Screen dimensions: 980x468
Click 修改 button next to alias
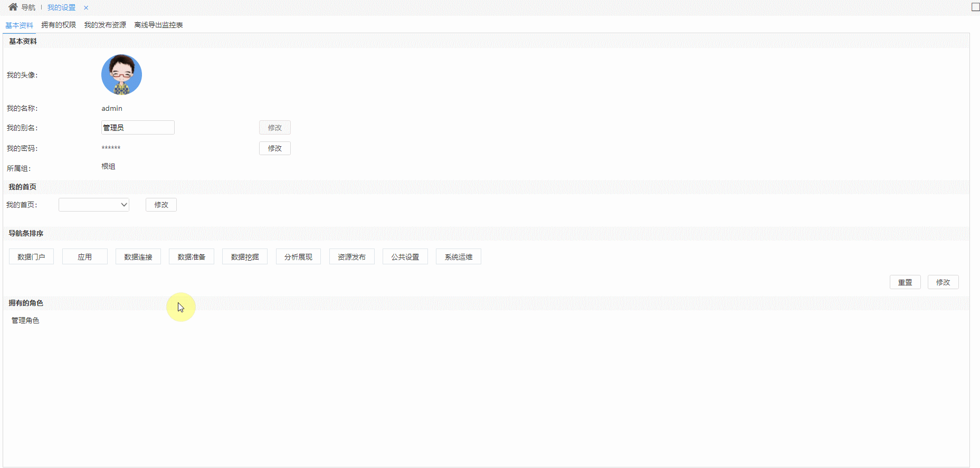click(x=274, y=128)
